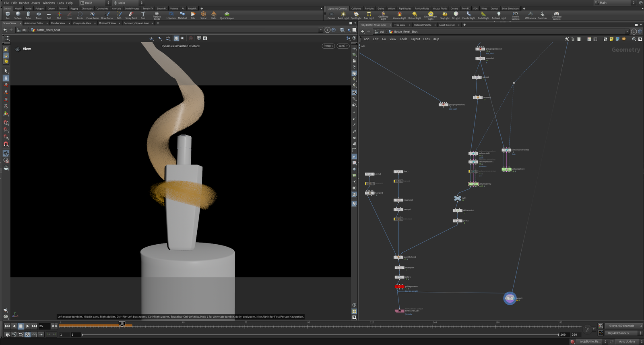Add a Spot Light

tap(356, 15)
